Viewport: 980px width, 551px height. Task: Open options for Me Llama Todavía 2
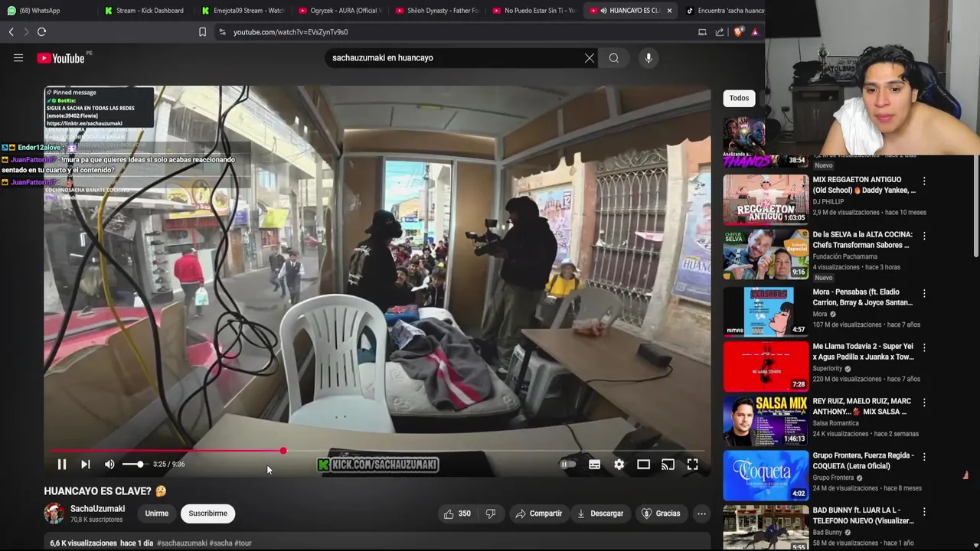[924, 347]
